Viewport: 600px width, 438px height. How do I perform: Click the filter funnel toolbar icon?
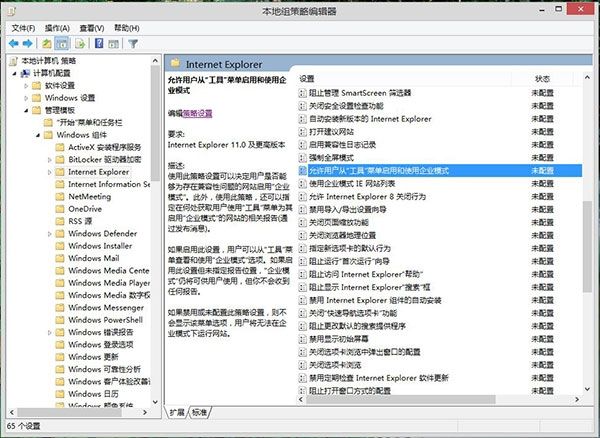[x=135, y=44]
